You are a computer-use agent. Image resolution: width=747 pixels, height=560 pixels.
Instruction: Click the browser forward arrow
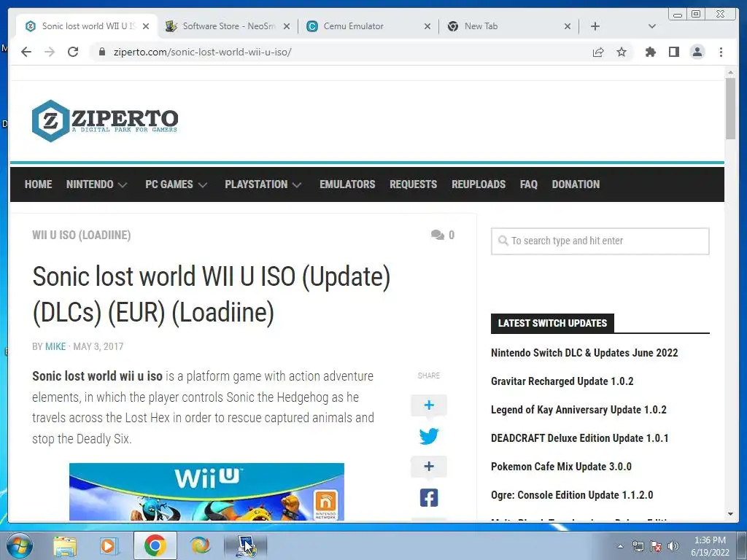50,52
